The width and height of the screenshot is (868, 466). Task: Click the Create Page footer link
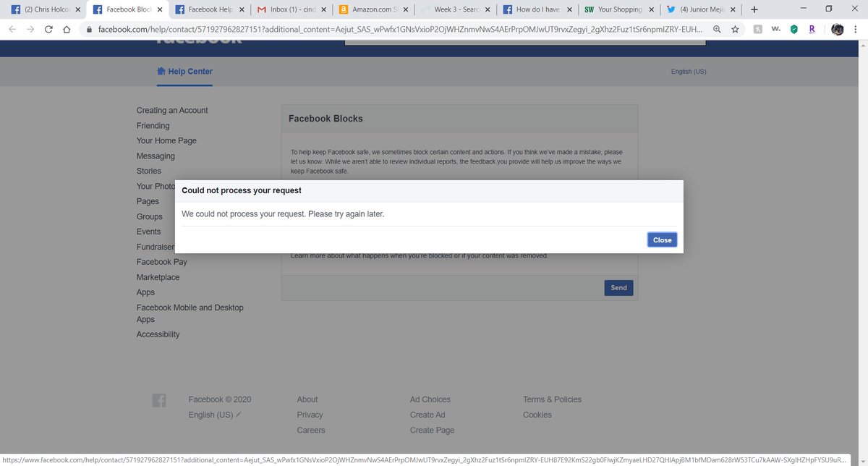click(433, 430)
